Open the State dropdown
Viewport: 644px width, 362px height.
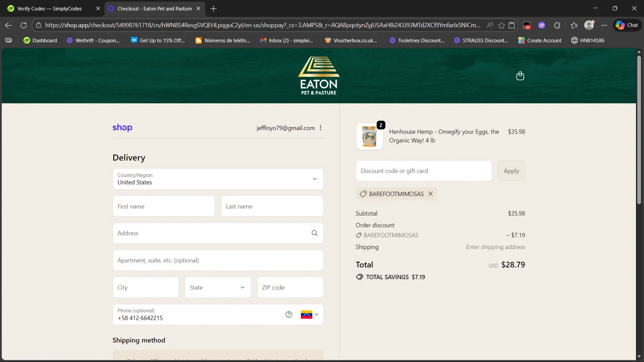[218, 287]
